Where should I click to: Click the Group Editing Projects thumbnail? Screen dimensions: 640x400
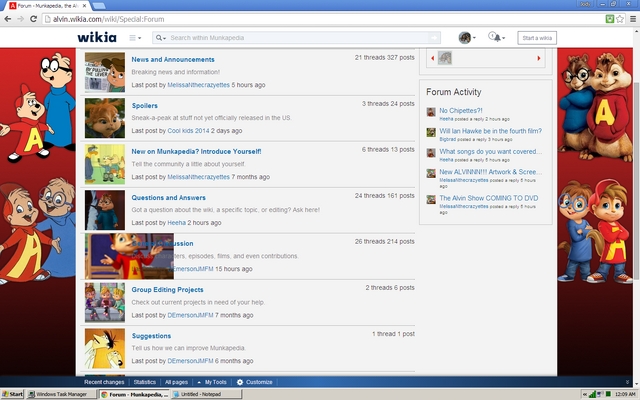[x=105, y=302]
